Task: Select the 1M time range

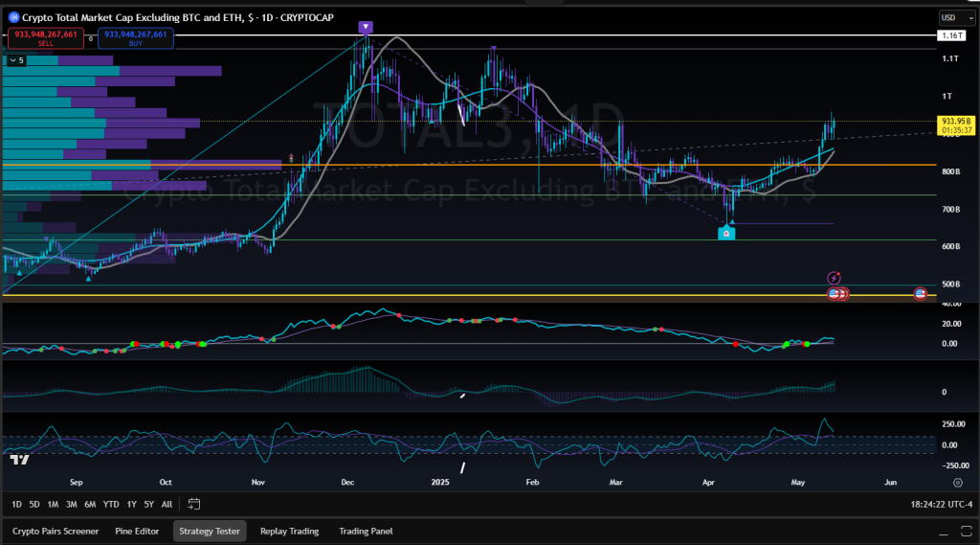Action: [53, 505]
